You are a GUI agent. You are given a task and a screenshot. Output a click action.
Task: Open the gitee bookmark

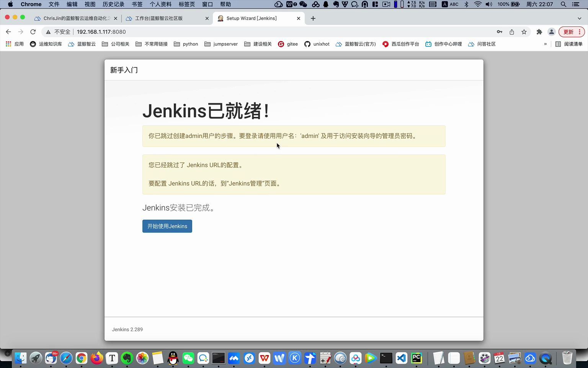288,44
